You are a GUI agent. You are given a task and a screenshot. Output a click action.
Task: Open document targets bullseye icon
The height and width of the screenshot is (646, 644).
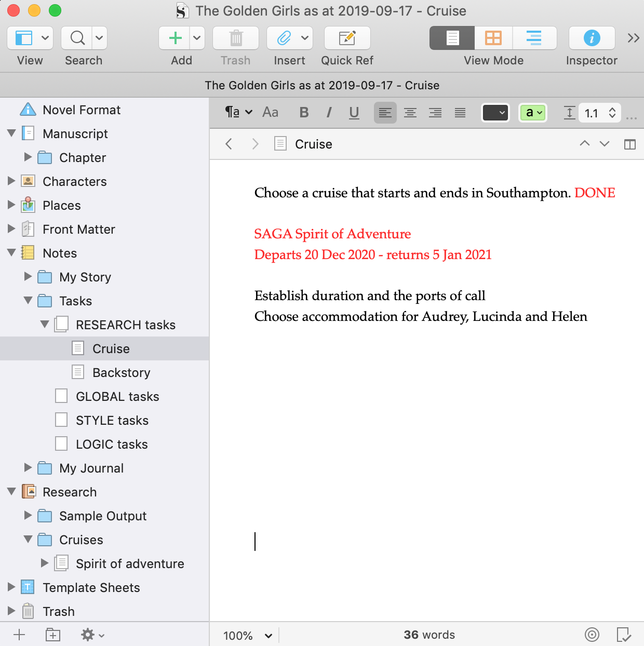[x=592, y=635]
